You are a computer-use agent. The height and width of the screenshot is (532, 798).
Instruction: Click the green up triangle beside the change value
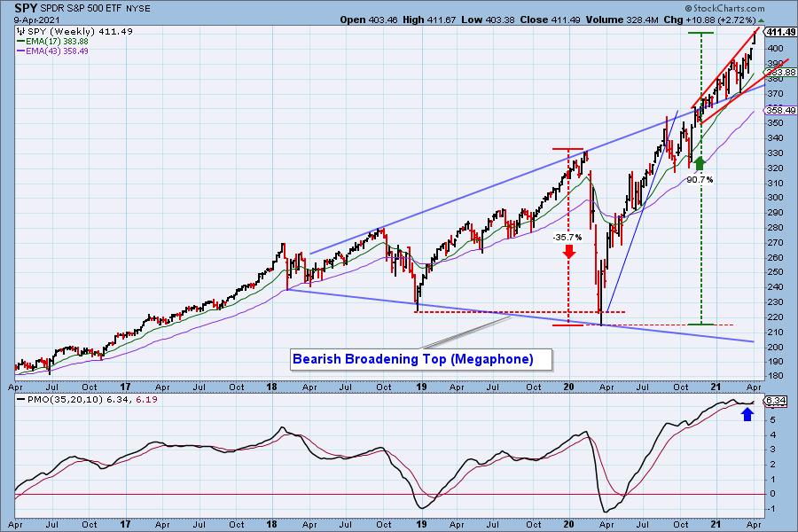(762, 20)
